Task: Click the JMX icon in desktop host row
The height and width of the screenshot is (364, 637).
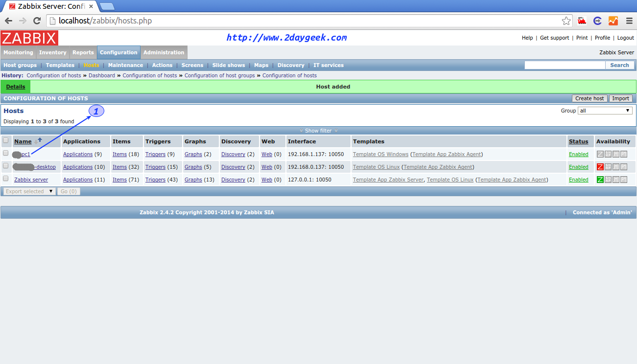Action: 616,167
